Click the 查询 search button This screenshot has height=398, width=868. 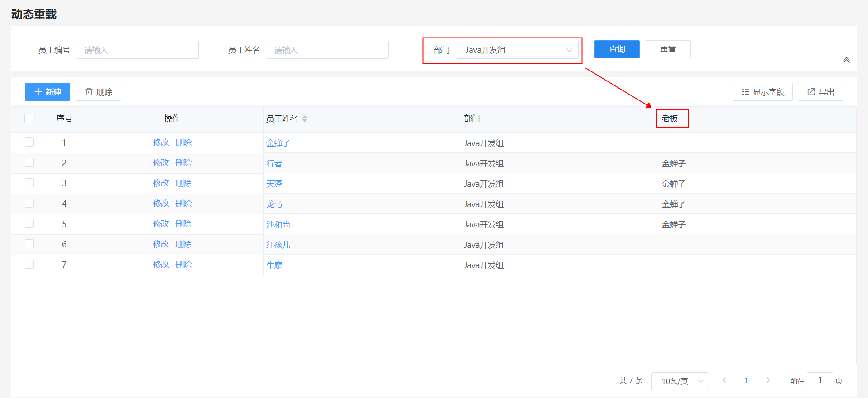[617, 49]
